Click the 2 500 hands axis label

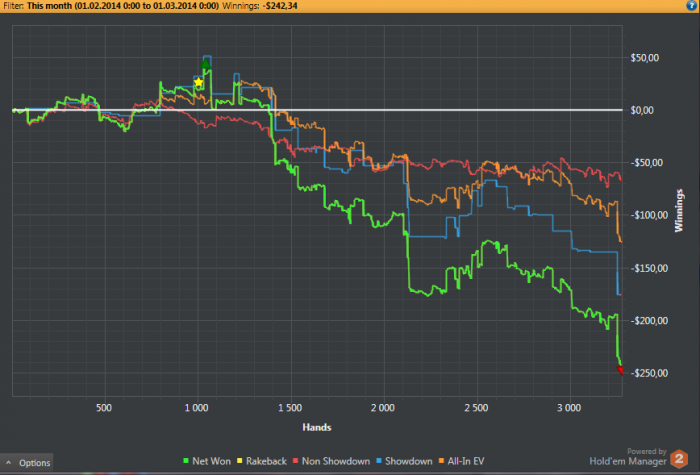click(476, 408)
